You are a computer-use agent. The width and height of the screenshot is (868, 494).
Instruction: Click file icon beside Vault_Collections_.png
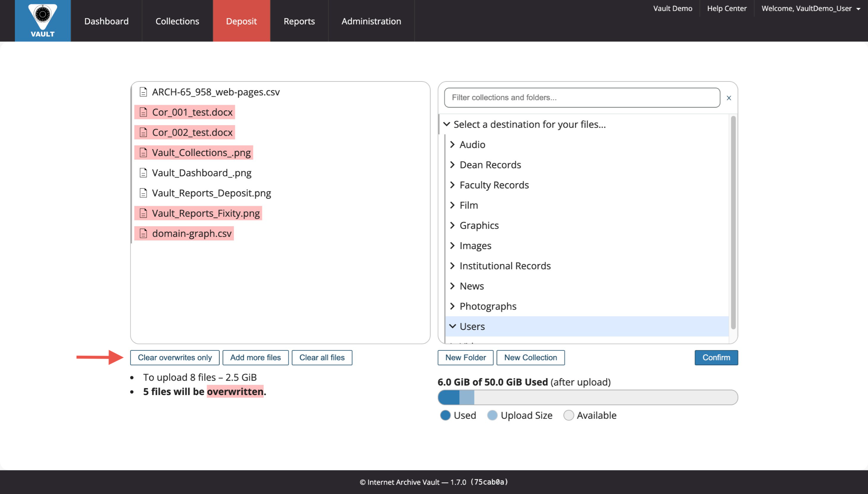tap(143, 152)
